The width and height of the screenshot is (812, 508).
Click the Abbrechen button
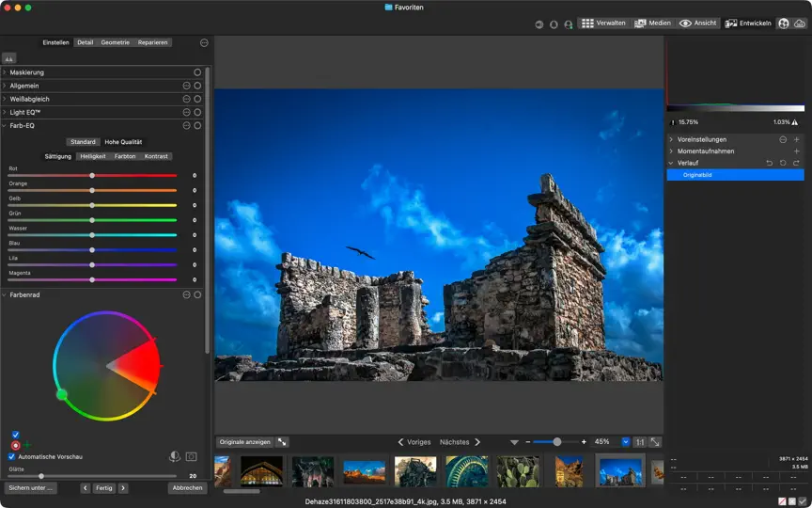[x=187, y=488]
